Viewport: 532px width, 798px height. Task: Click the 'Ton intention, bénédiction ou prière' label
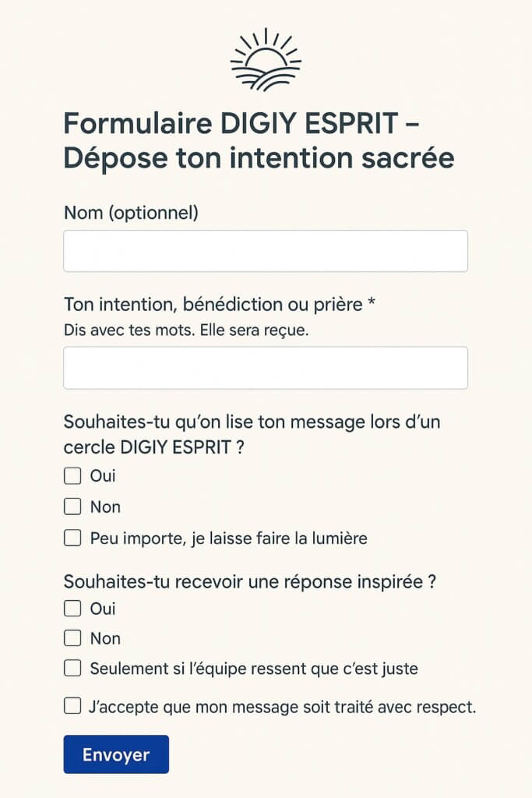pyautogui.click(x=213, y=305)
